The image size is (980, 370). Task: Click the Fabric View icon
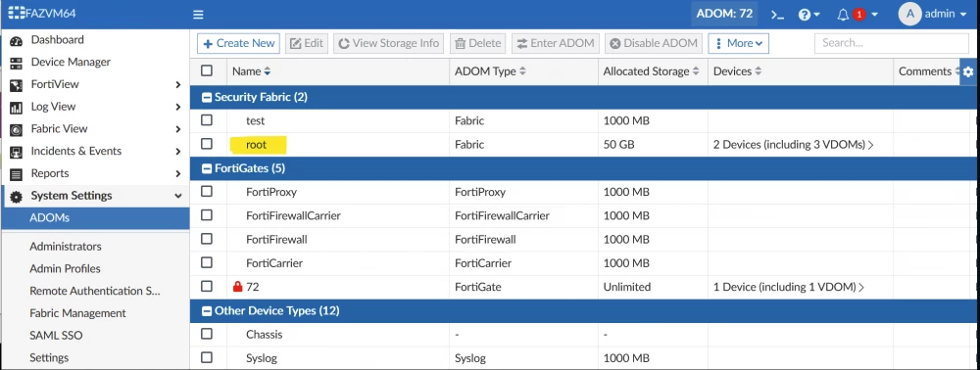(x=17, y=129)
